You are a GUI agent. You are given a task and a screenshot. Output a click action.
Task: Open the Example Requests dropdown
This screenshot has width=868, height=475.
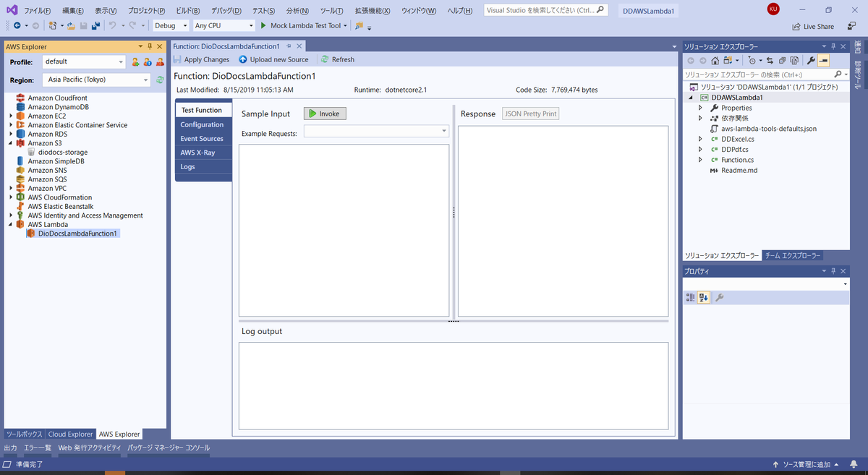(x=376, y=132)
